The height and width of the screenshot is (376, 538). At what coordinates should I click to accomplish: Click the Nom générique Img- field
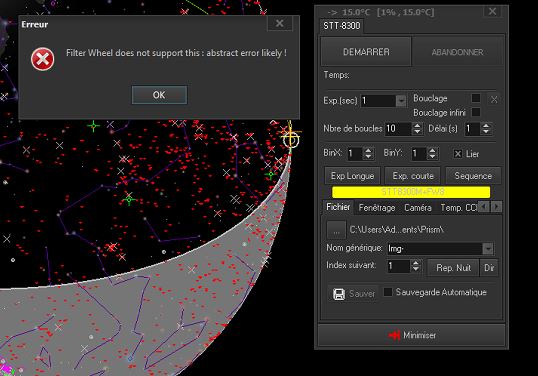point(434,248)
